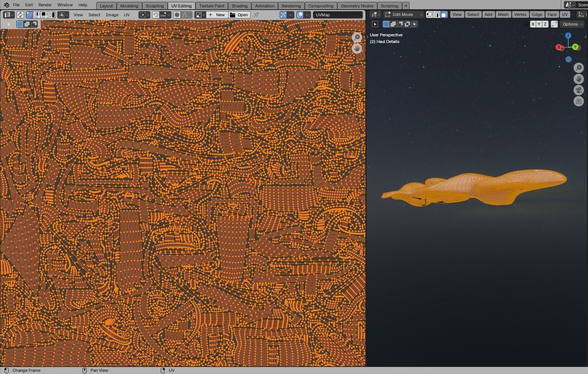The width and height of the screenshot is (588, 374).
Task: Choose UV extend selection mode icon
Action: [x=27, y=24]
